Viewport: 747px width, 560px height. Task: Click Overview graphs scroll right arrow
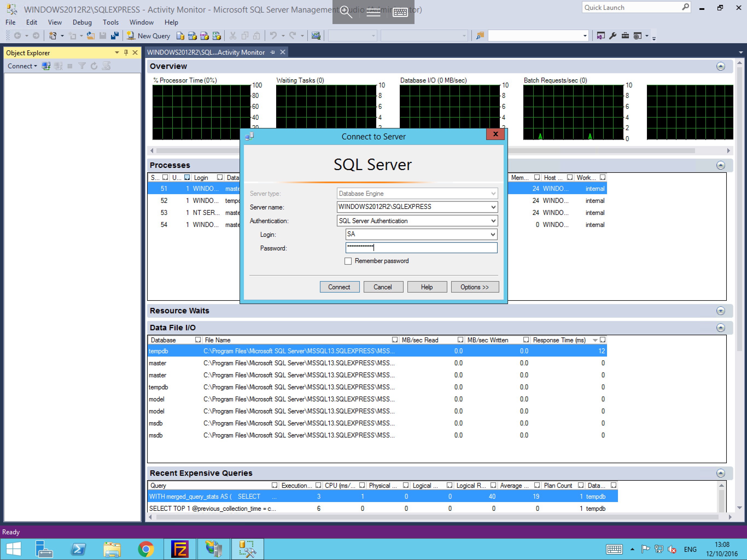[728, 151]
